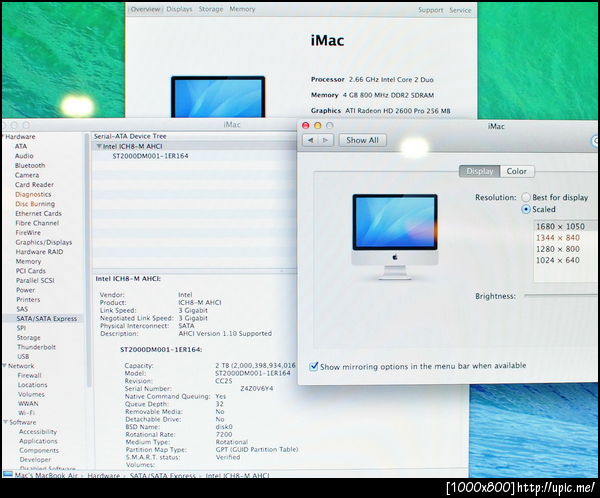Image resolution: width=600 pixels, height=498 pixels.
Task: Select Disc Burning in the sidebar
Action: tap(35, 204)
